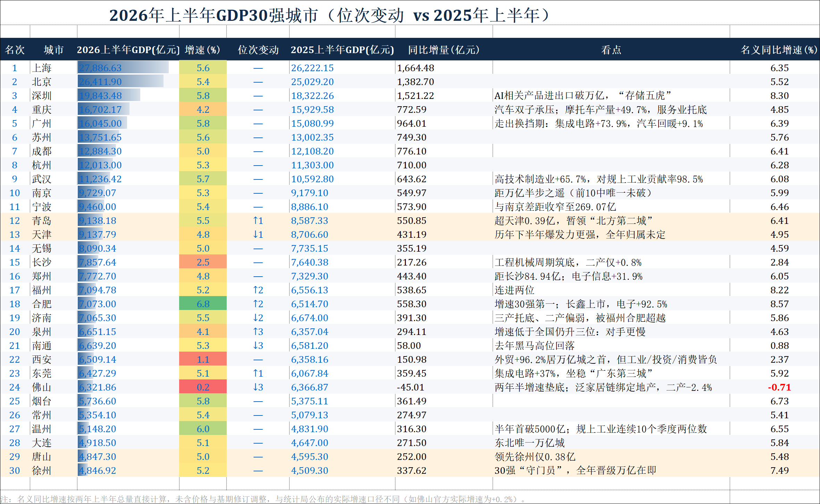Select the 增速(%) column header

(203, 50)
